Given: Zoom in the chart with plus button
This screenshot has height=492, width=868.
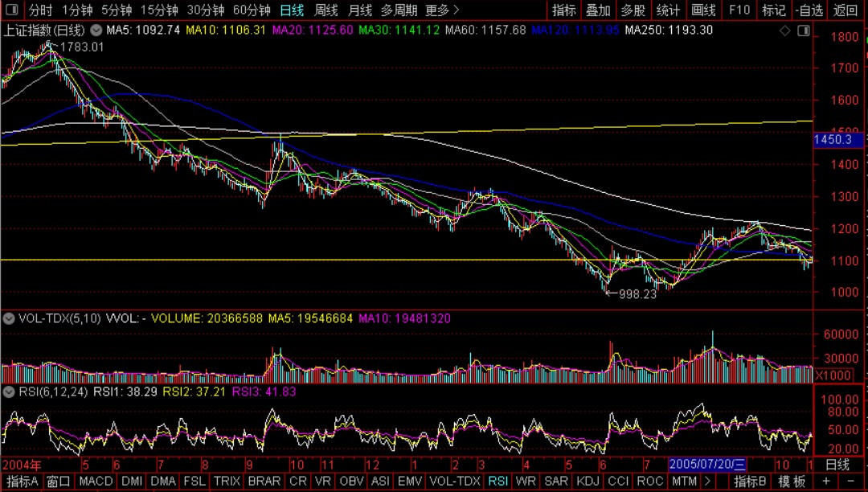Looking at the screenshot, I should coord(827,482).
